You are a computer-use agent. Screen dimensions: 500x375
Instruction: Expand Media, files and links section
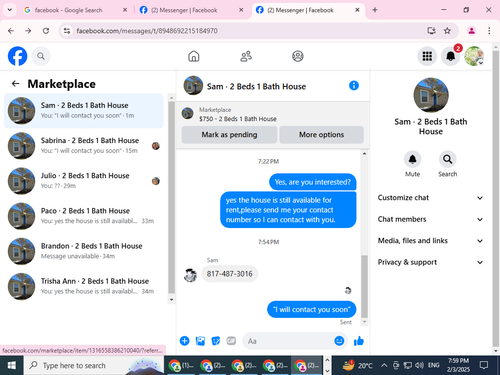click(x=430, y=241)
